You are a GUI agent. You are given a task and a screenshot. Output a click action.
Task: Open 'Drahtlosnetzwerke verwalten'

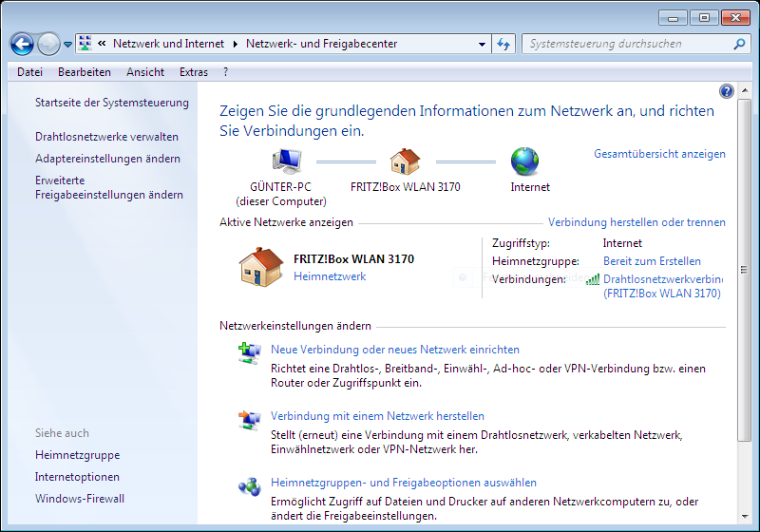coord(106,137)
